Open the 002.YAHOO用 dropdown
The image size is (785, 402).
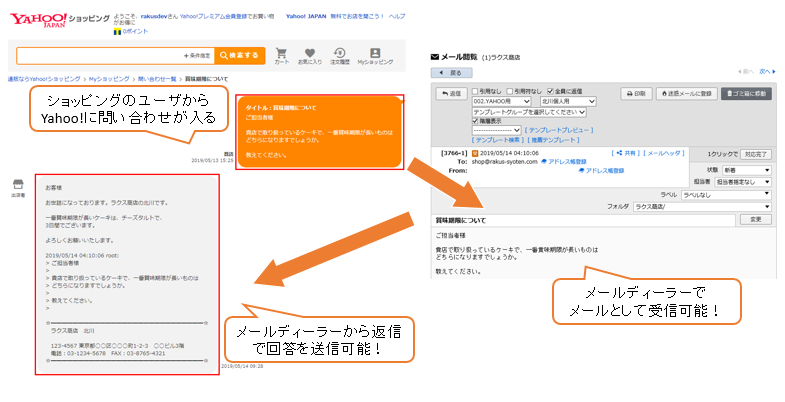pos(501,102)
